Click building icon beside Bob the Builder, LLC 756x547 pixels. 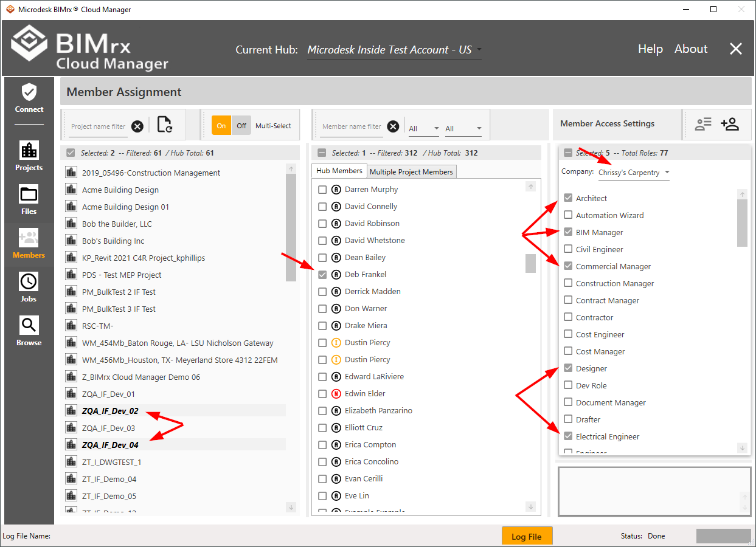pos(71,224)
